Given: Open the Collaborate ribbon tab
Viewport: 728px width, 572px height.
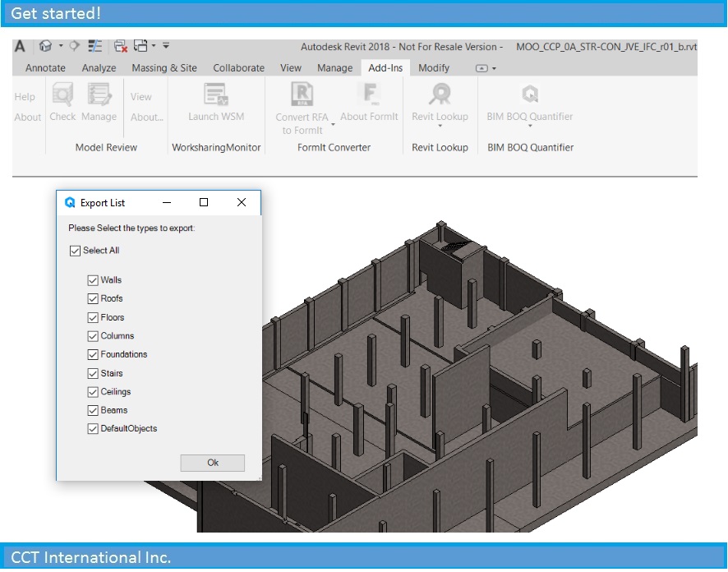Looking at the screenshot, I should [x=238, y=67].
